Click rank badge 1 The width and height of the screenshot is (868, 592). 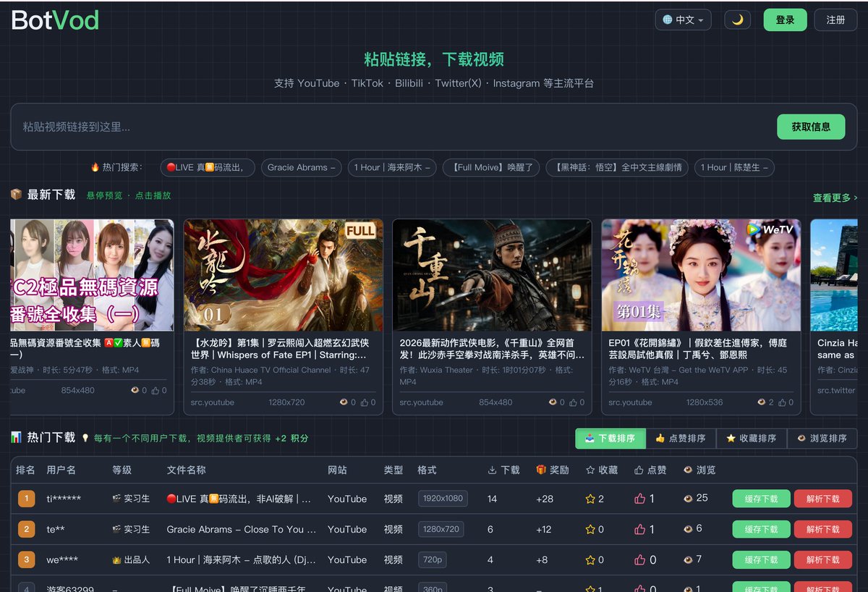point(27,499)
